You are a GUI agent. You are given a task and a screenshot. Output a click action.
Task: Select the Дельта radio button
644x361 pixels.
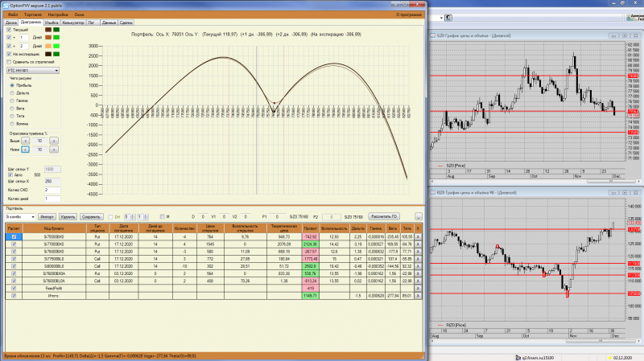tap(12, 93)
